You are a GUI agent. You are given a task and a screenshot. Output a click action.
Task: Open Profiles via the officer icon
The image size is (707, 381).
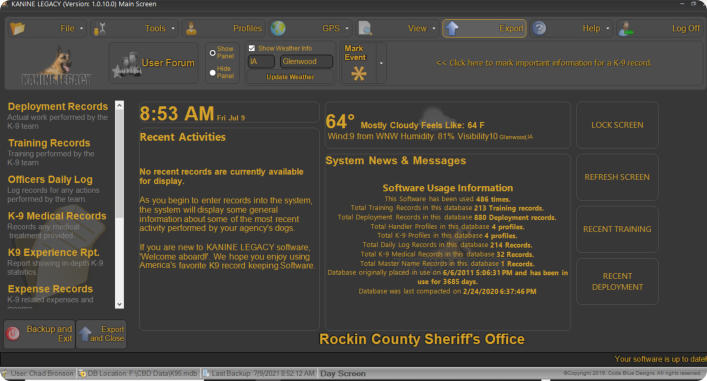click(191, 28)
